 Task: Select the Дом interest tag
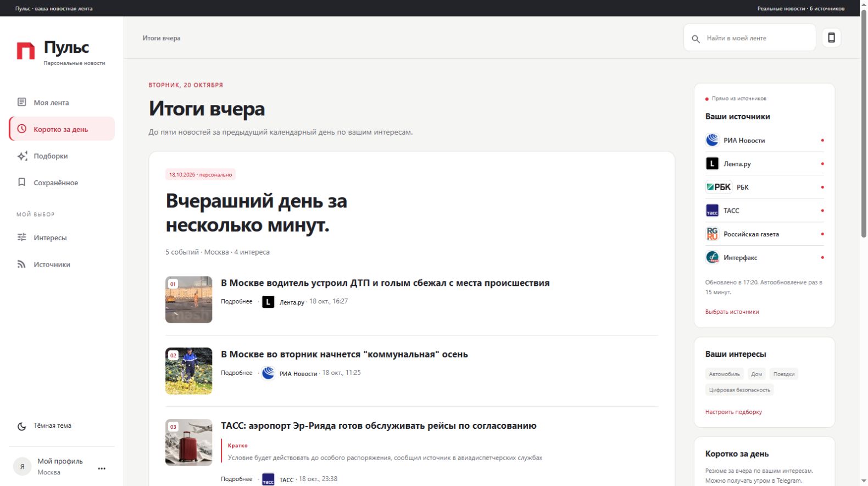pos(756,374)
